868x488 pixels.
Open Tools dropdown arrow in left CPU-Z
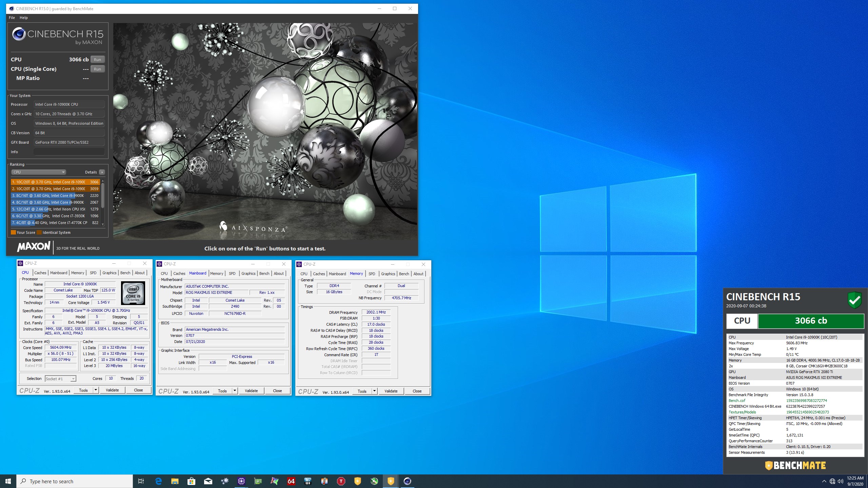tap(96, 390)
